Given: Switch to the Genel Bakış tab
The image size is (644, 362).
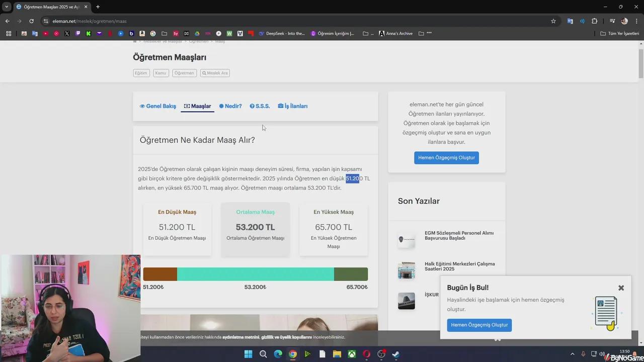Looking at the screenshot, I should point(158,106).
